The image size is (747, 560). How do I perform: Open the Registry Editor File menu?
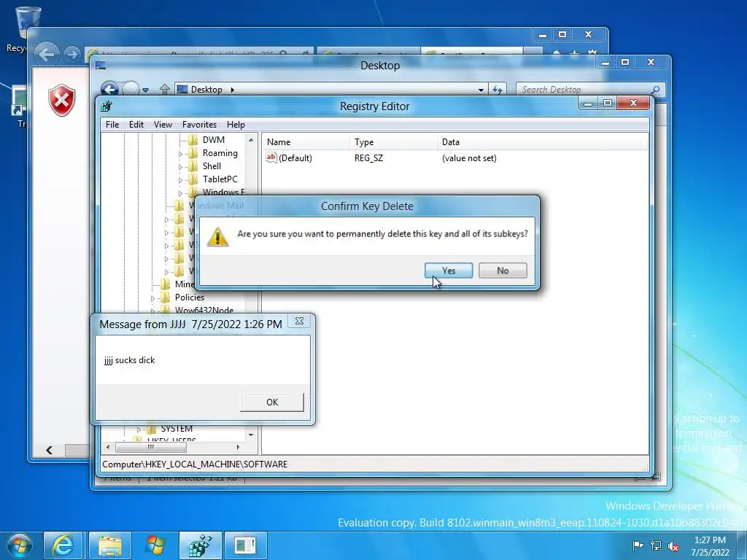(x=112, y=124)
